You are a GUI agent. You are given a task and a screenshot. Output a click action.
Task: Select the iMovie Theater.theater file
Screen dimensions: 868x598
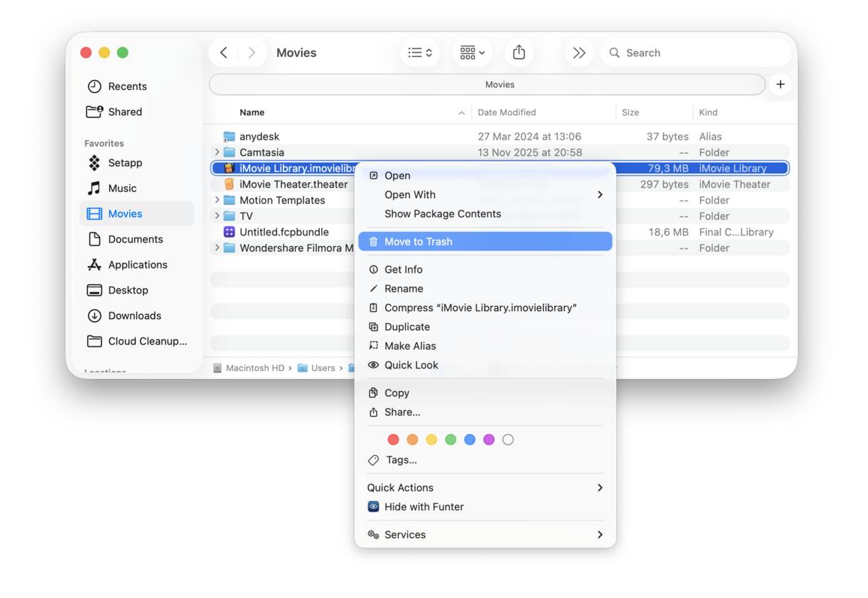293,184
